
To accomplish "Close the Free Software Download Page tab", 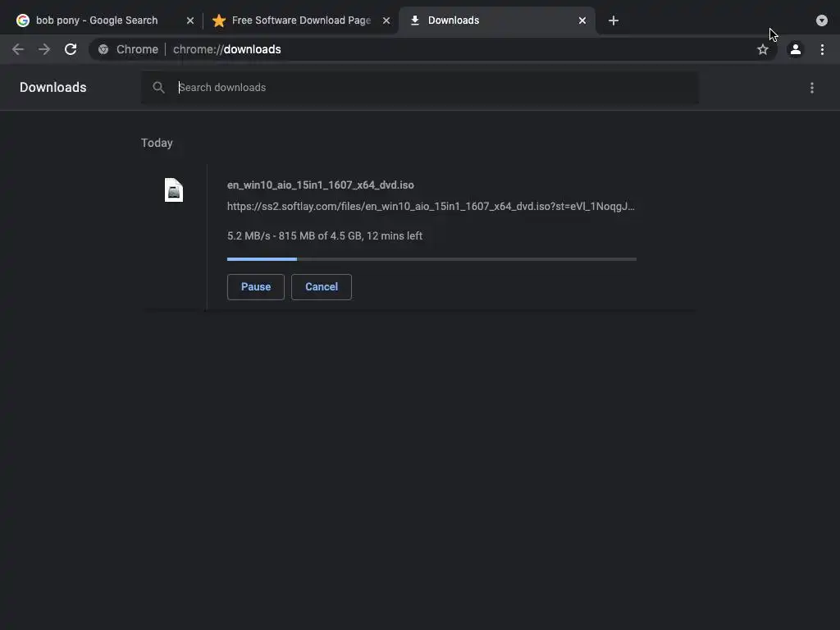I will [x=386, y=21].
